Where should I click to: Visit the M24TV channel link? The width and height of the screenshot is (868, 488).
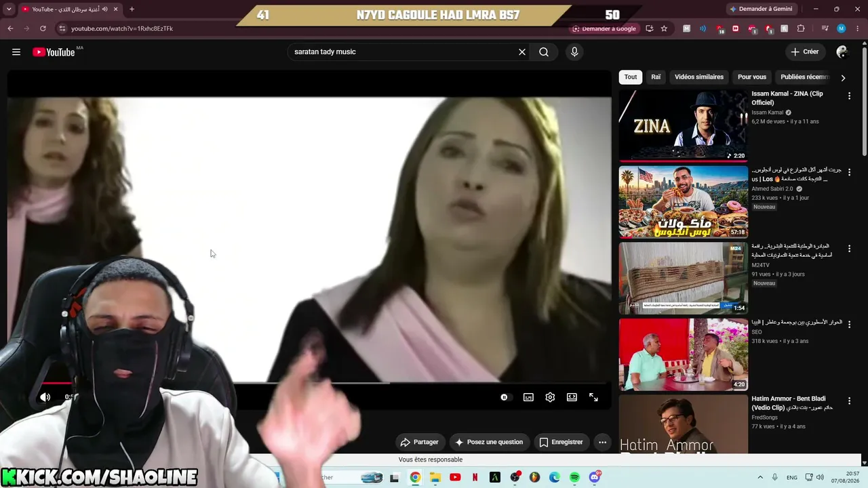tap(760, 265)
